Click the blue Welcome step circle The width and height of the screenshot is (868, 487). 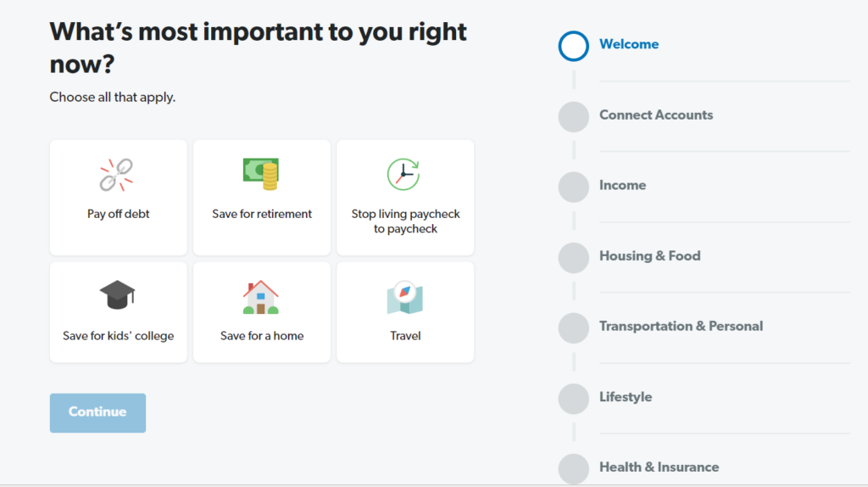[x=574, y=46]
